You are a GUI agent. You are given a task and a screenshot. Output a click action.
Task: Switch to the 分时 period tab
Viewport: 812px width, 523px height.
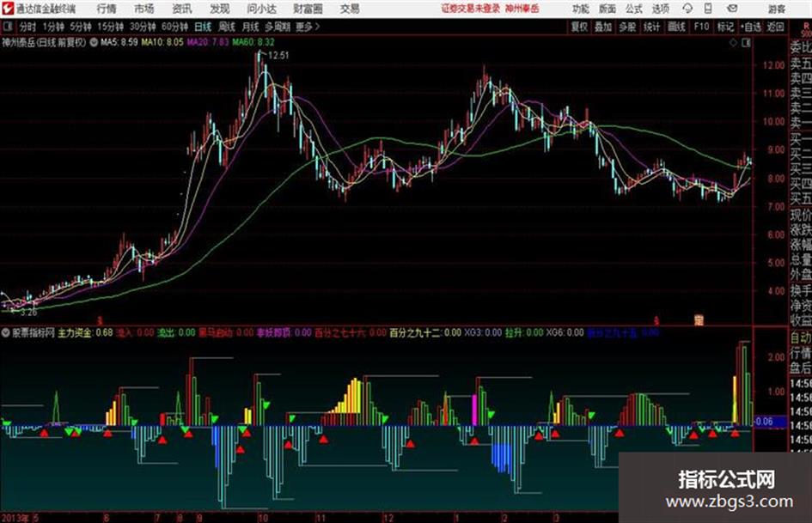[27, 27]
